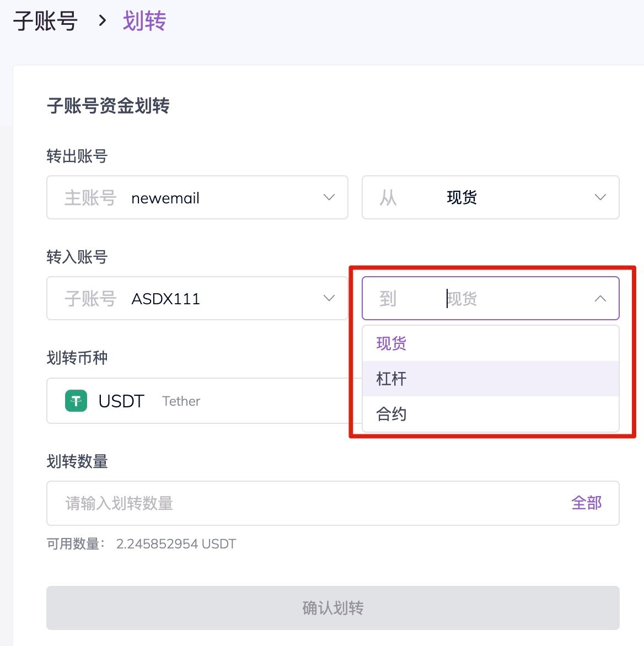Pick 合约 from the dropdown options
This screenshot has width=644, height=646.
pyautogui.click(x=391, y=414)
